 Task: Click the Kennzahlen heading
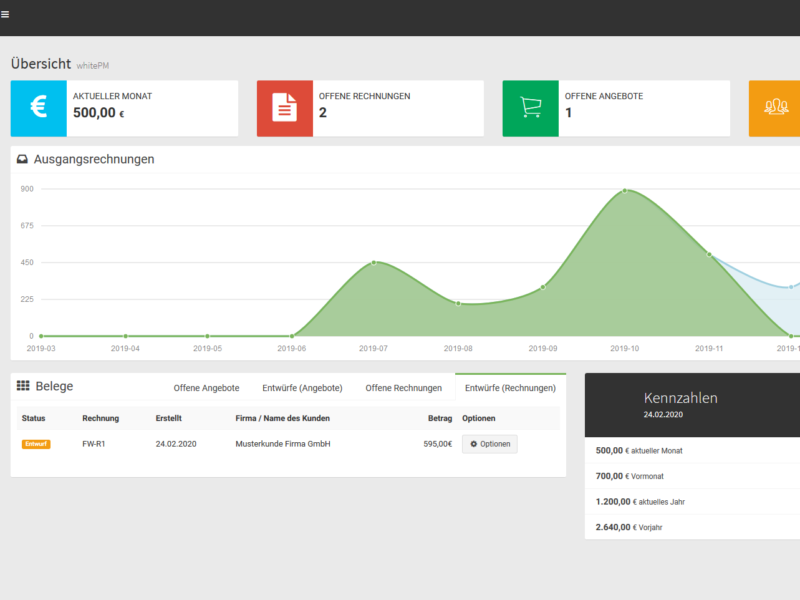point(681,398)
